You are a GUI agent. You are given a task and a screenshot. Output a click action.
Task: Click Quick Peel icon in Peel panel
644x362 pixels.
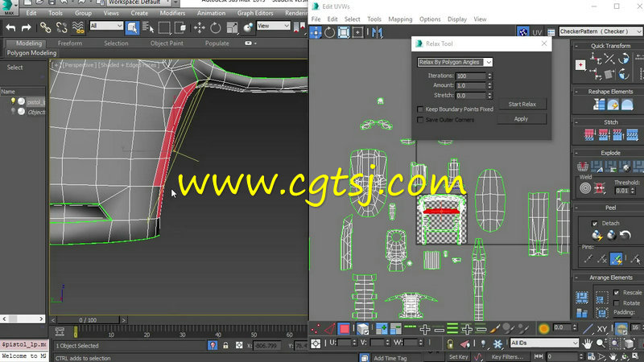coord(597,235)
